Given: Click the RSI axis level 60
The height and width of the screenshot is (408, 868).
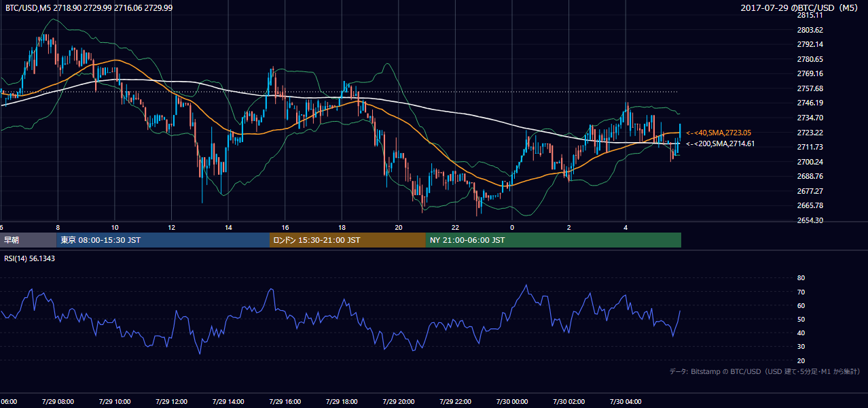Looking at the screenshot, I should [x=801, y=305].
